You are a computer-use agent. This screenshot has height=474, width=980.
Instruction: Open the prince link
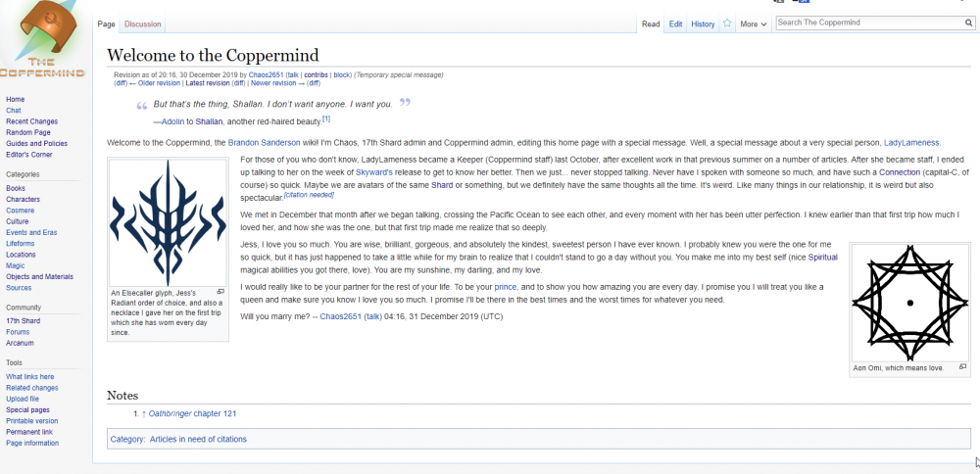point(505,287)
